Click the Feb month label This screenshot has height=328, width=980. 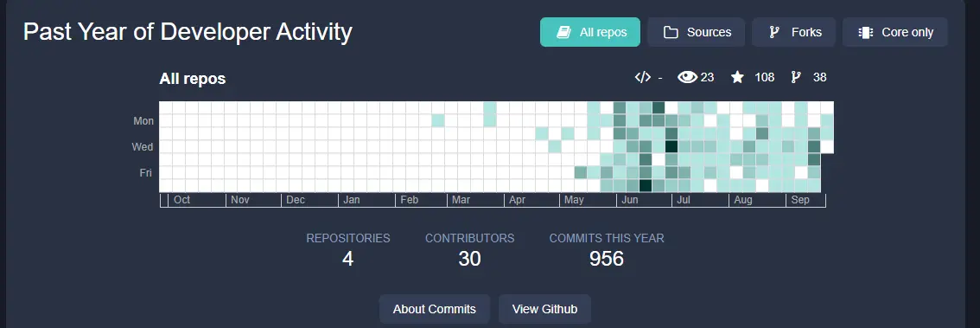(410, 200)
